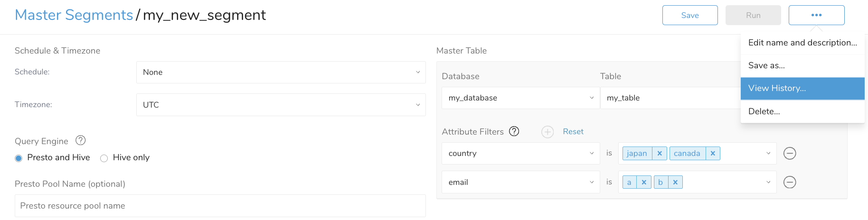Expand the my_database Database dropdown
Screen dimensions: 868x220
click(520, 98)
